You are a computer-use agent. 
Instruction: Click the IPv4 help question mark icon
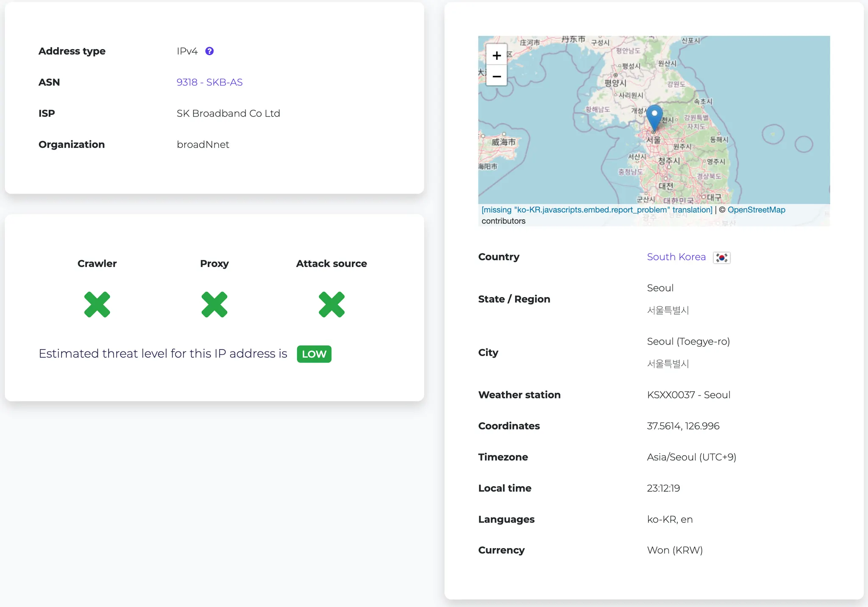pyautogui.click(x=209, y=51)
